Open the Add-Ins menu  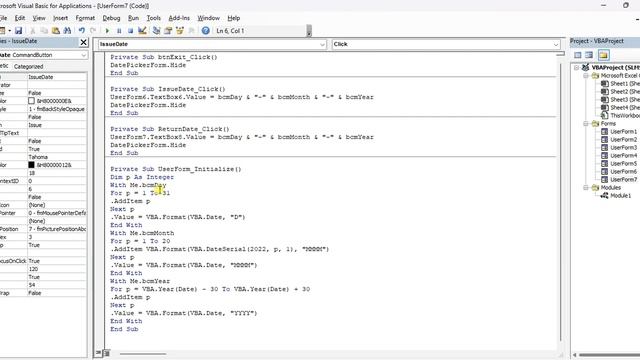click(x=179, y=18)
